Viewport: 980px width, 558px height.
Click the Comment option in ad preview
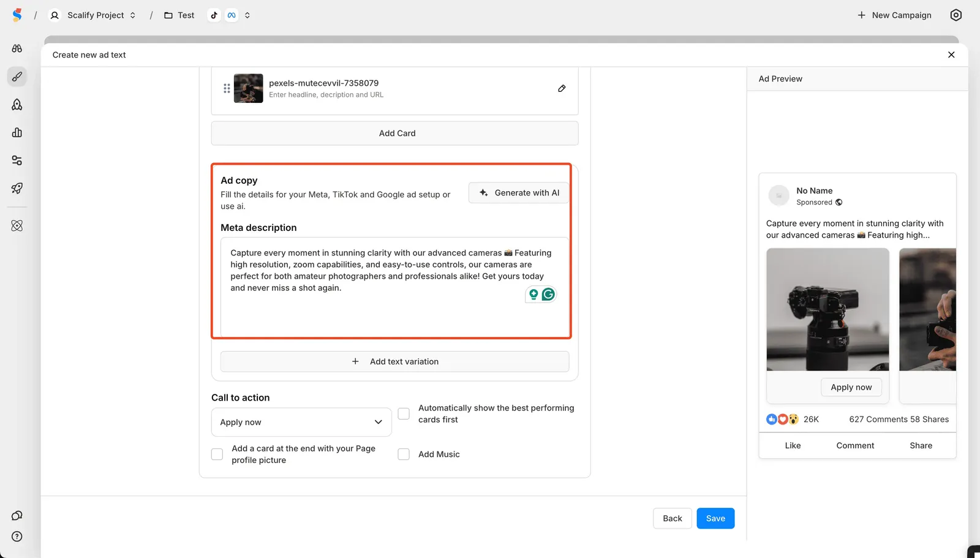coord(855,445)
